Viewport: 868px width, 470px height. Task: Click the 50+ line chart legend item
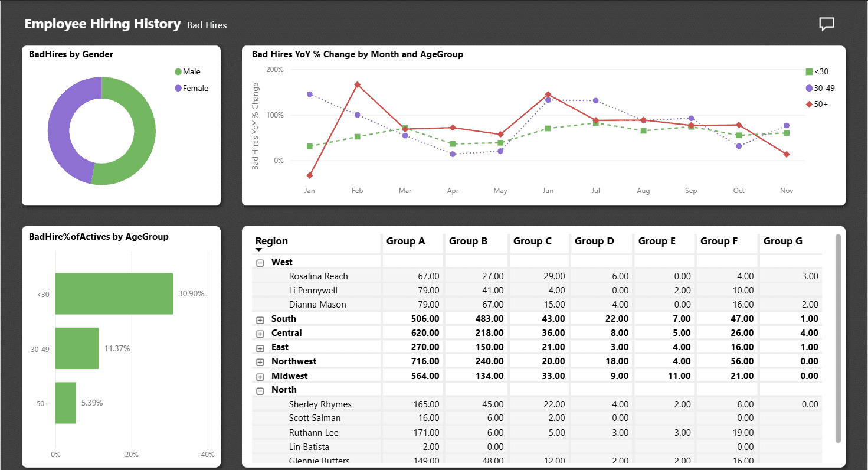817,105
